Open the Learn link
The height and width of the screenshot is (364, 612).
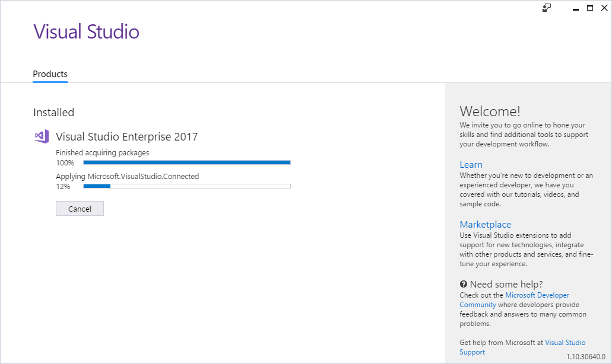[471, 164]
